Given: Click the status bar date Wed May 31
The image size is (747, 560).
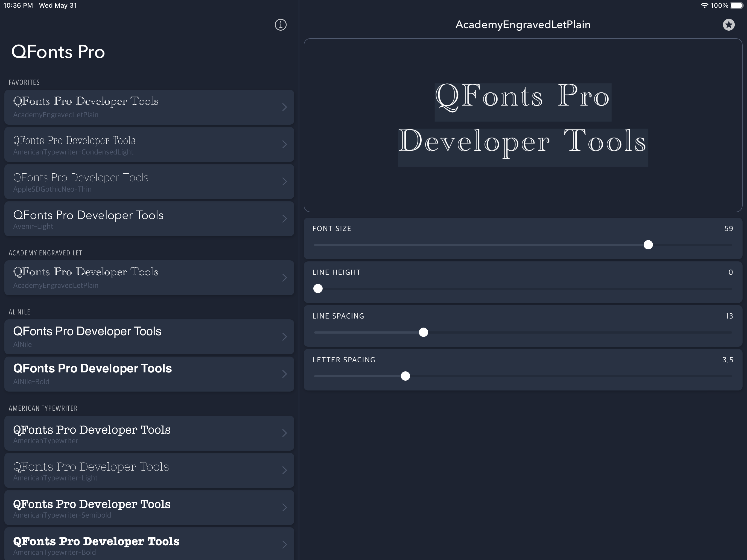Looking at the screenshot, I should [x=58, y=5].
